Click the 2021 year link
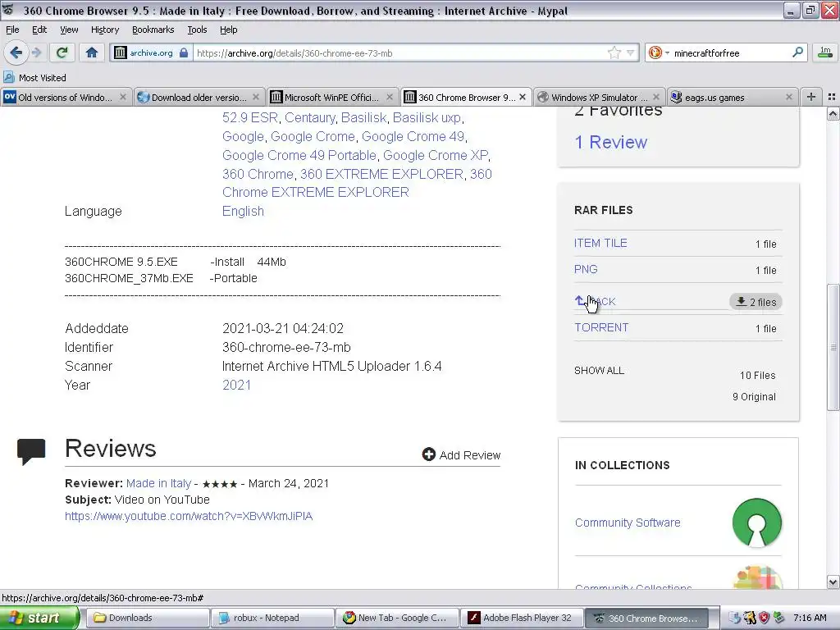Image resolution: width=840 pixels, height=630 pixels. point(236,385)
